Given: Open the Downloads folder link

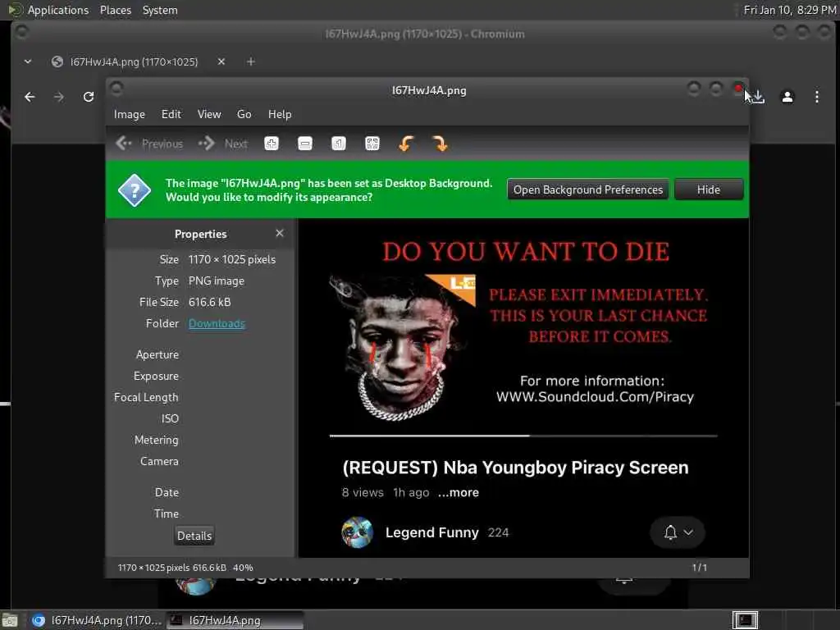Looking at the screenshot, I should click(x=217, y=323).
